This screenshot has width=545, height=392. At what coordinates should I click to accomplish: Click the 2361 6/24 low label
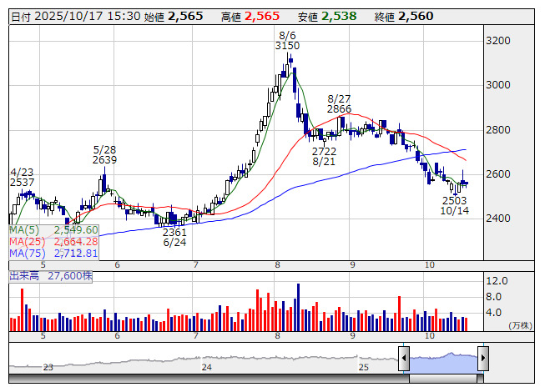[x=174, y=237]
